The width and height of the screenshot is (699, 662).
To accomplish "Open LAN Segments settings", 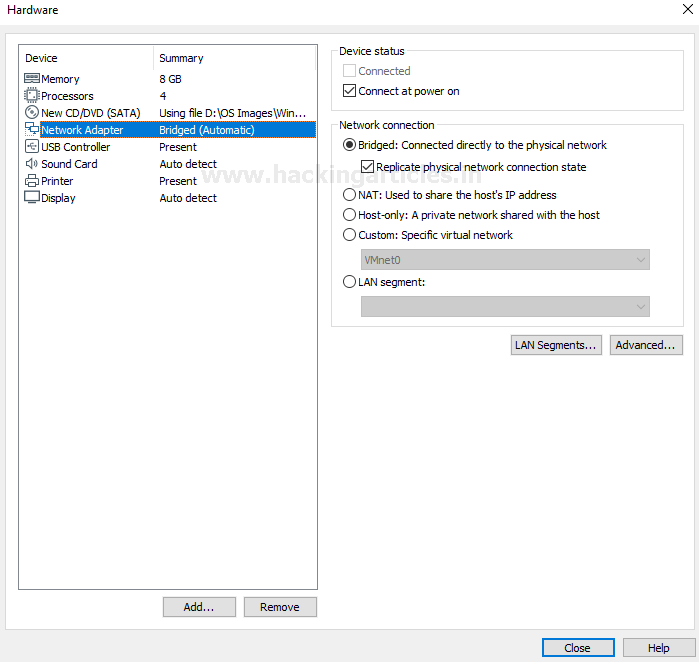I will [556, 345].
